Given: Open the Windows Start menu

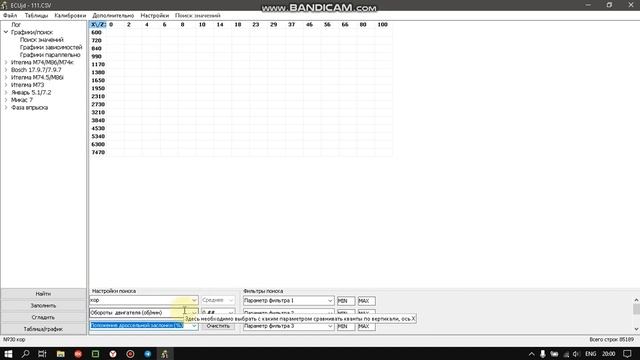Looking at the screenshot, I should pyautogui.click(x=8, y=354).
